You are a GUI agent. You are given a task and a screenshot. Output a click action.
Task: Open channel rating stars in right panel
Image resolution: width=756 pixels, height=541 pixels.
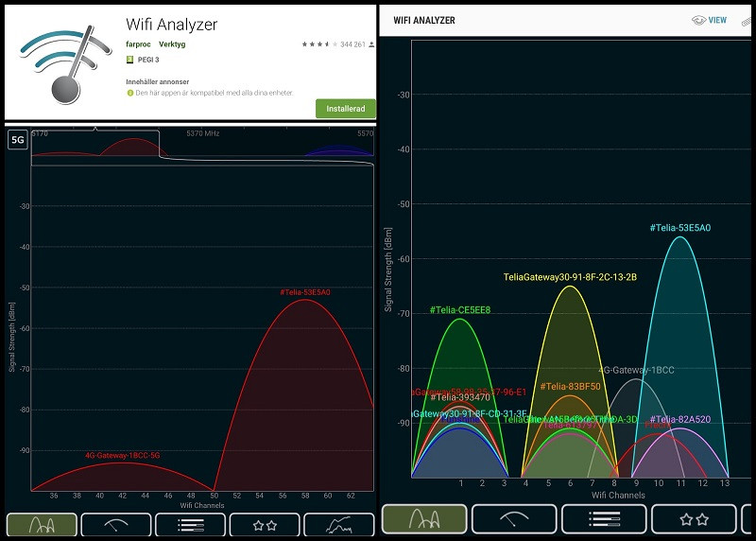pos(694,519)
